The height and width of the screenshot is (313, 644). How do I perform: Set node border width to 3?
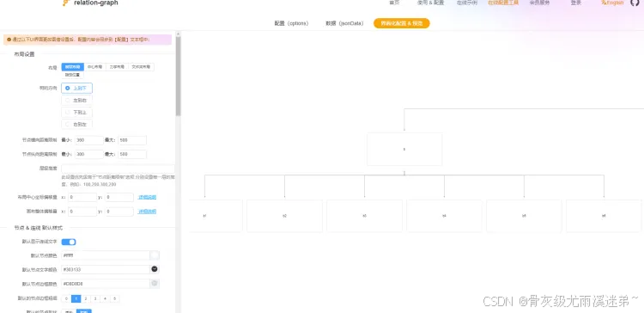click(95, 298)
